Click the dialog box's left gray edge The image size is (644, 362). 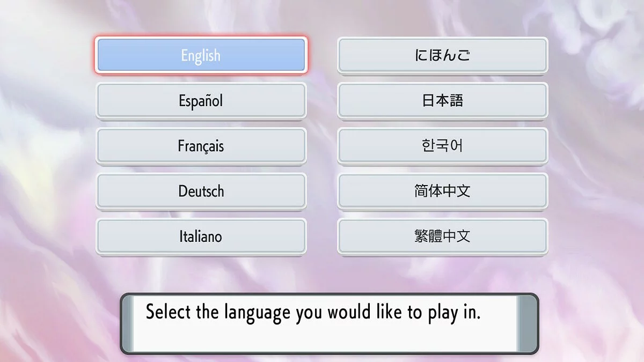126,323
